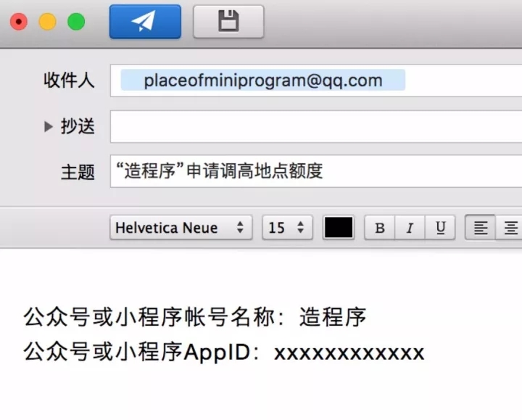522x420 pixels.
Task: Toggle bold formatting
Action: click(x=379, y=228)
